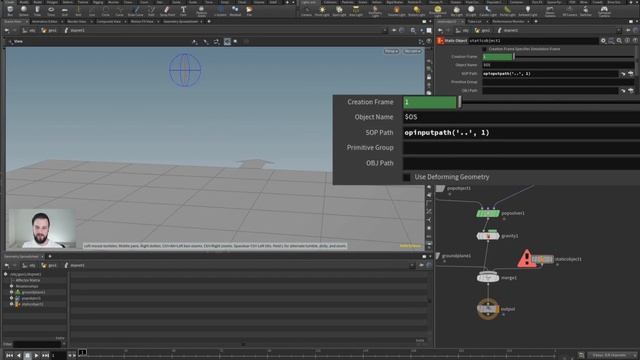Toggle Creation Frame Specifies Simulation Frame checkbox

tap(484, 49)
